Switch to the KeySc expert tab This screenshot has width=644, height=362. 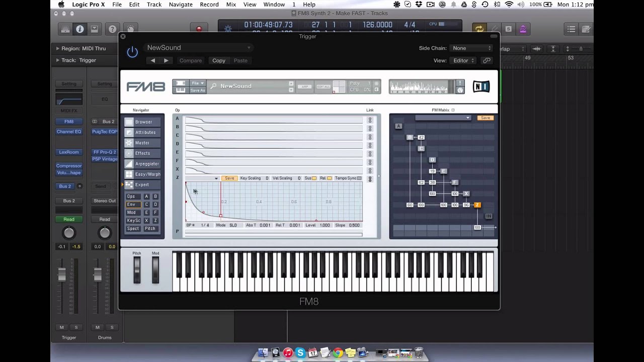[x=133, y=221]
